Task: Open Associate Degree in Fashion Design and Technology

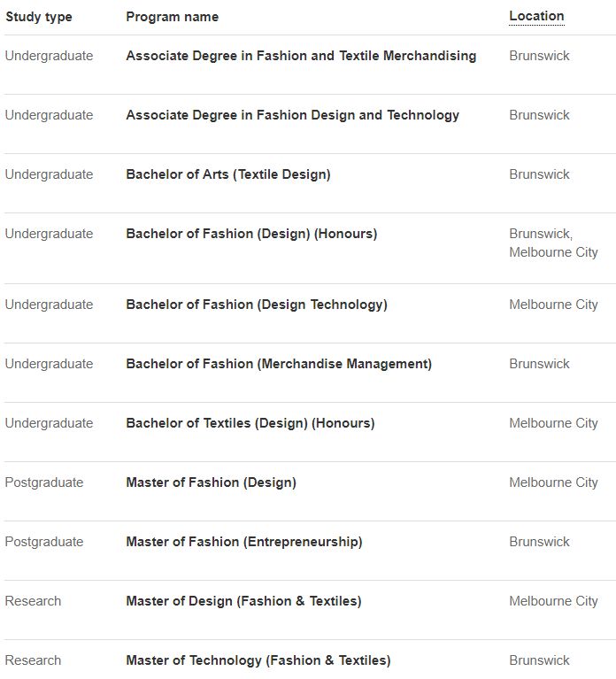Action: (x=292, y=115)
